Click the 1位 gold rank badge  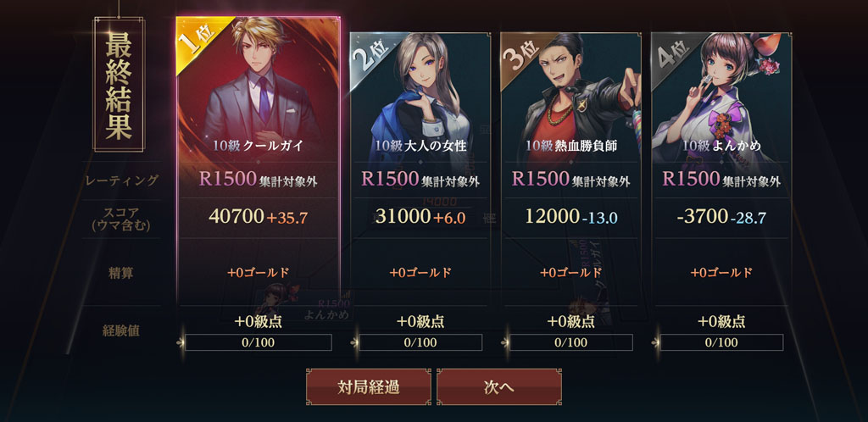click(x=197, y=40)
